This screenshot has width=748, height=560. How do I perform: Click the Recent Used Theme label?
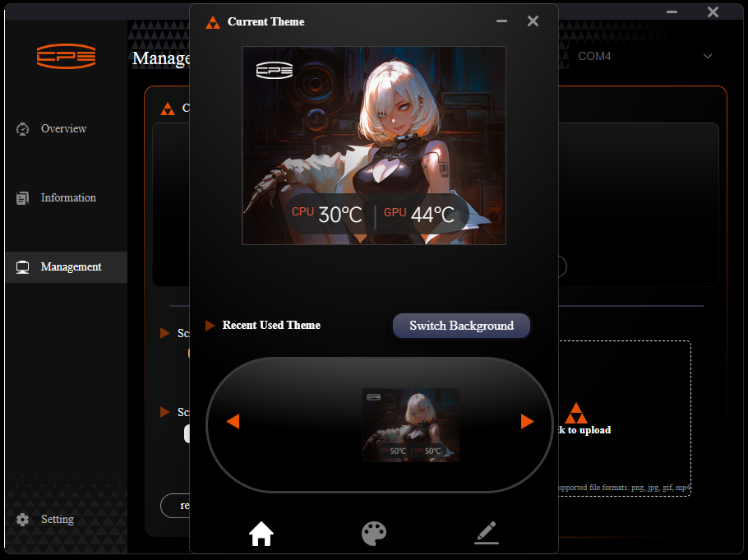point(271,325)
